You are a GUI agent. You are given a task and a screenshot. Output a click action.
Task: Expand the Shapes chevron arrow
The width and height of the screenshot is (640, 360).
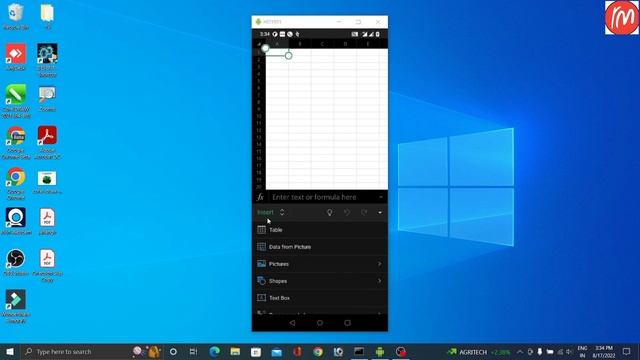click(379, 281)
